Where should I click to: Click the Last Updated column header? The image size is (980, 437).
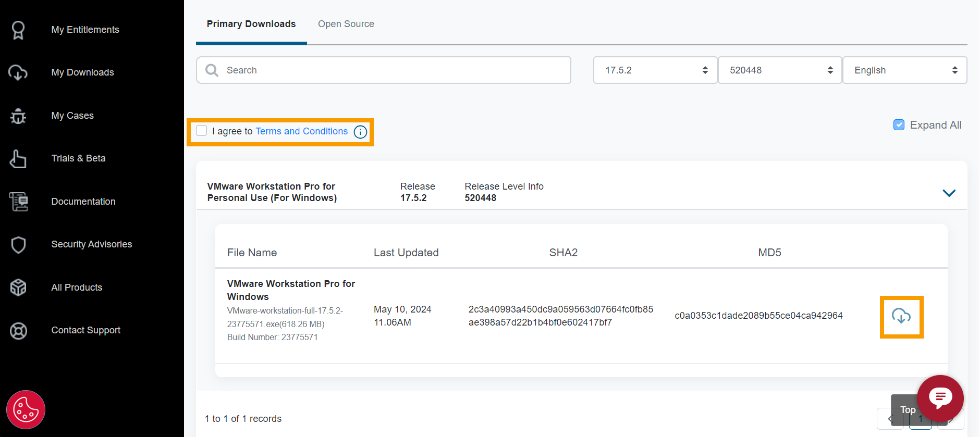pos(406,253)
